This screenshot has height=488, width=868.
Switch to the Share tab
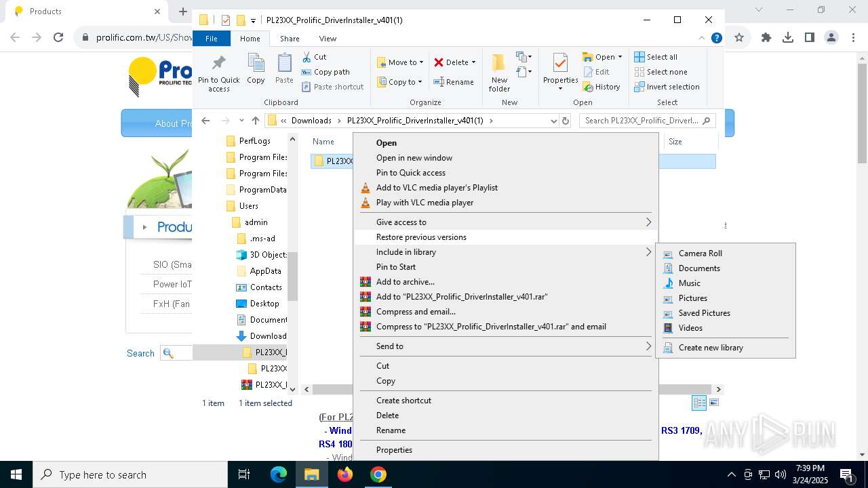(290, 39)
